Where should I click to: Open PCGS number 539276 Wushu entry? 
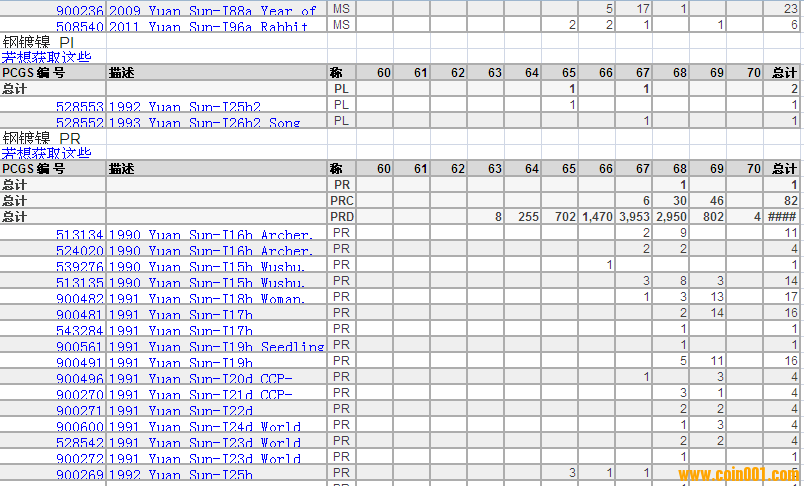79,266
